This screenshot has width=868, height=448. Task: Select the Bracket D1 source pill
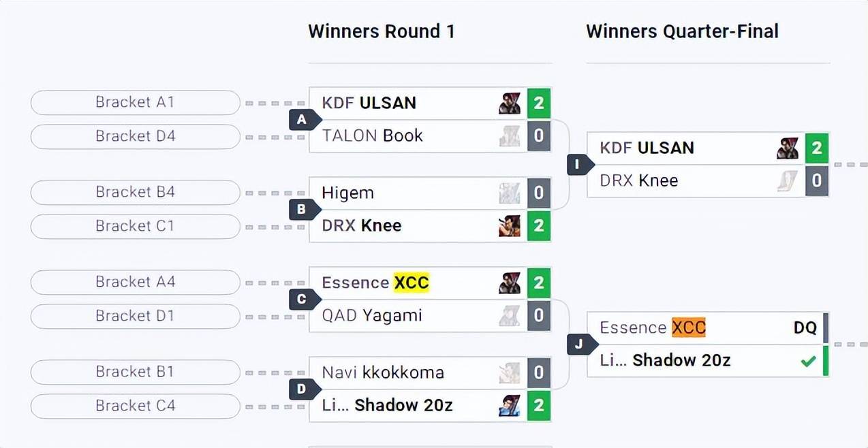point(135,317)
